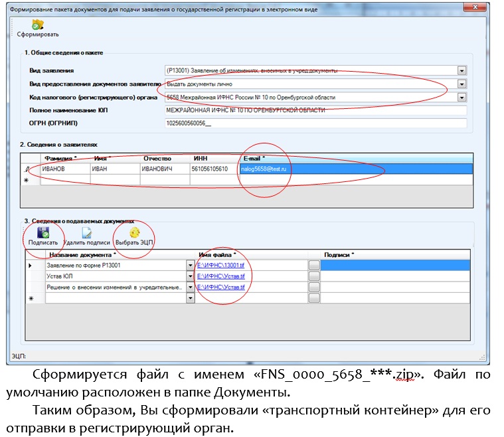Click the Название документа column header

(x=120, y=255)
